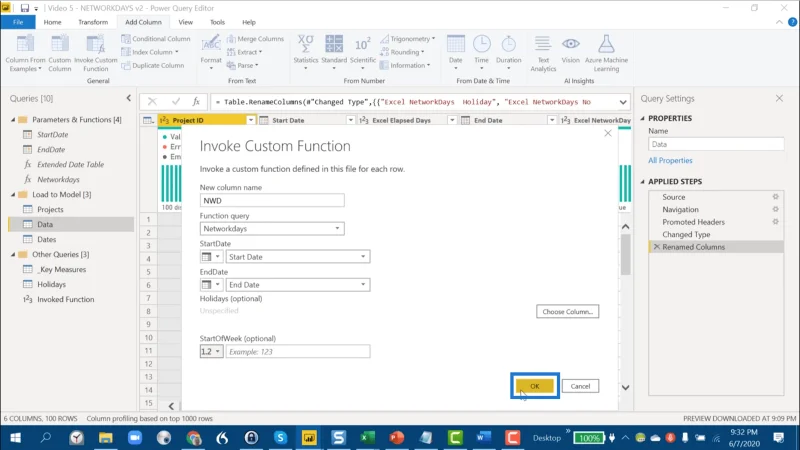800x450 pixels.
Task: Switch to the Transform tab
Action: click(x=93, y=22)
